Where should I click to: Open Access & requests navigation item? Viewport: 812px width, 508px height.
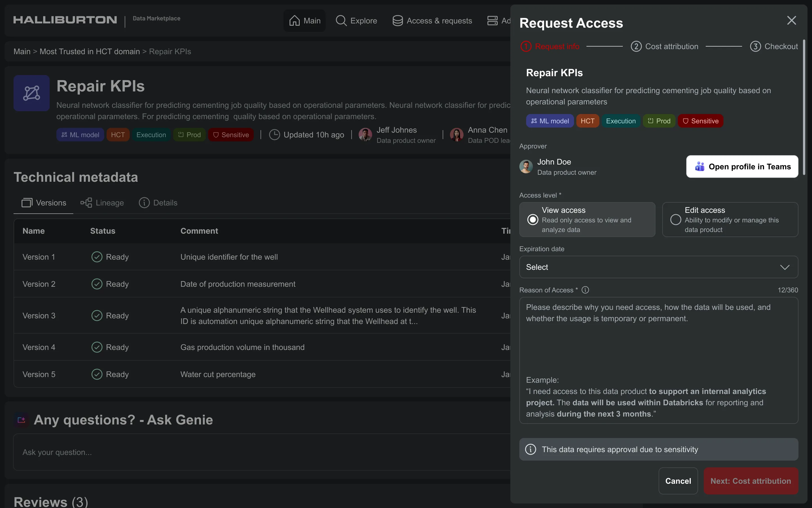(x=432, y=21)
